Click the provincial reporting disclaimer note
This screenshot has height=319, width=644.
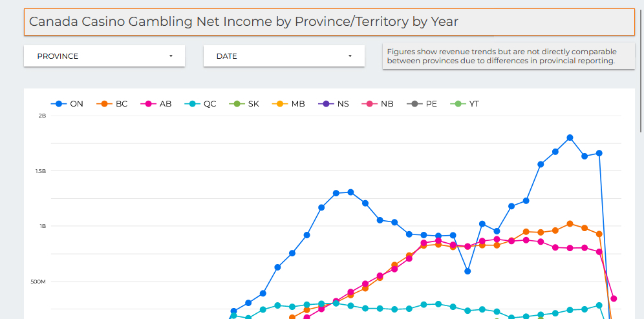coord(508,57)
